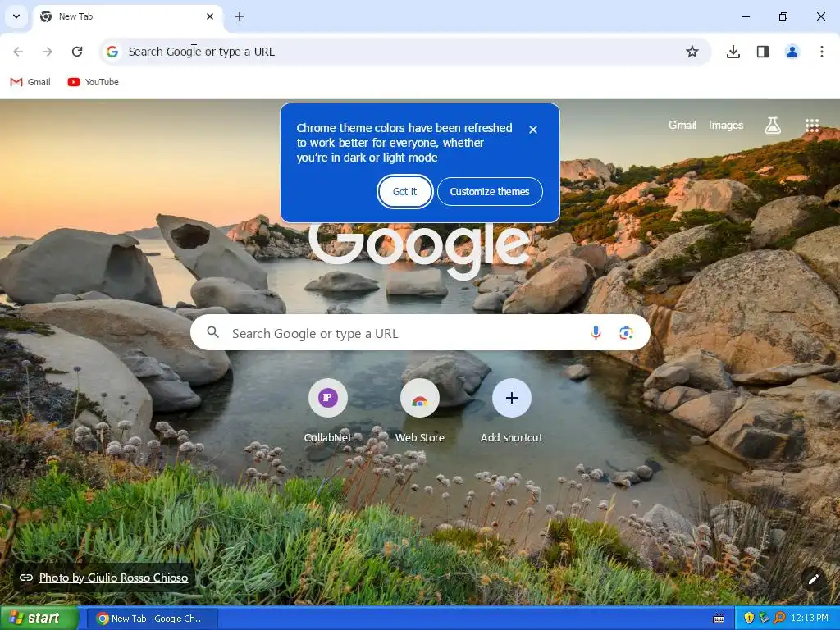Click the keyboard icon in the taskbar
The image size is (840, 630).
tap(719, 619)
